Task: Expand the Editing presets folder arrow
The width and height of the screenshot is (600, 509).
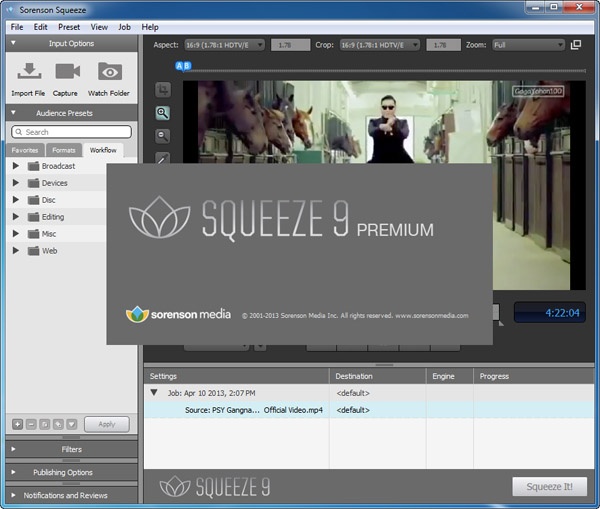Action: (16, 217)
